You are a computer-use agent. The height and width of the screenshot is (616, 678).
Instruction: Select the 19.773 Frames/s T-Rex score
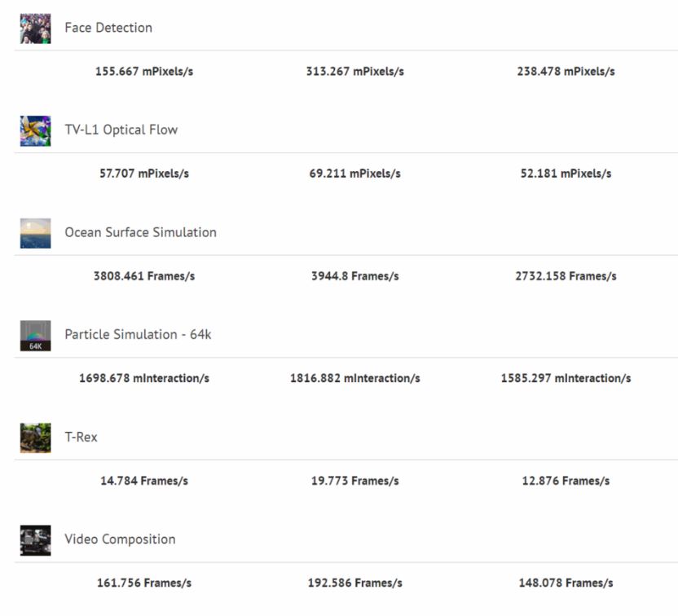click(354, 481)
